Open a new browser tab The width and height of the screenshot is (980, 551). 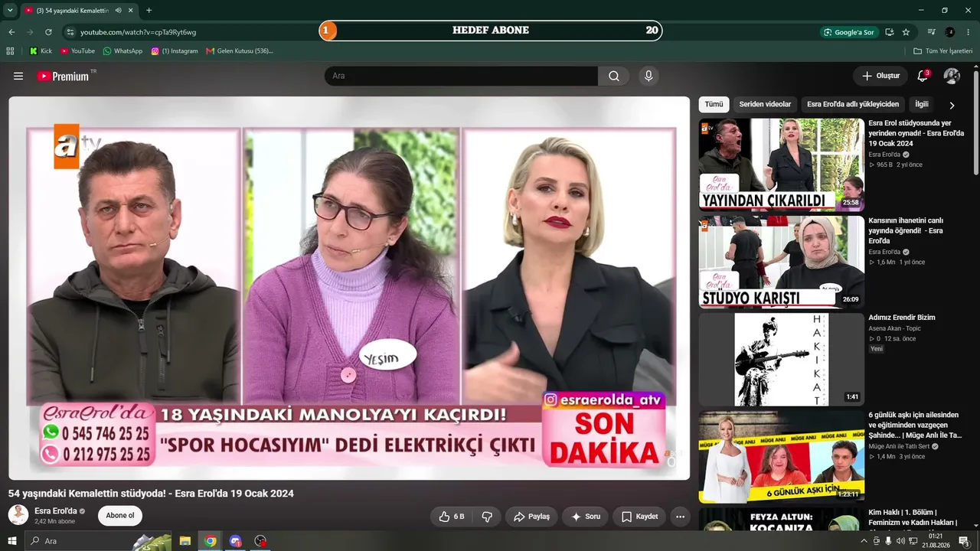[149, 10]
